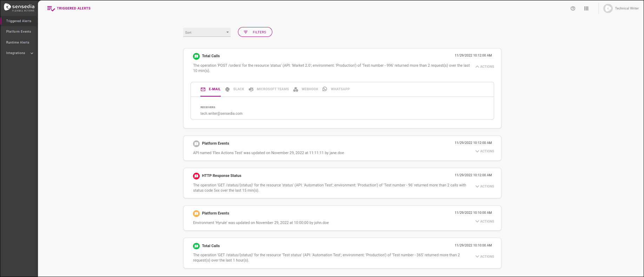Click the Technical Writer user avatar
This screenshot has height=277, width=644.
tap(608, 8)
